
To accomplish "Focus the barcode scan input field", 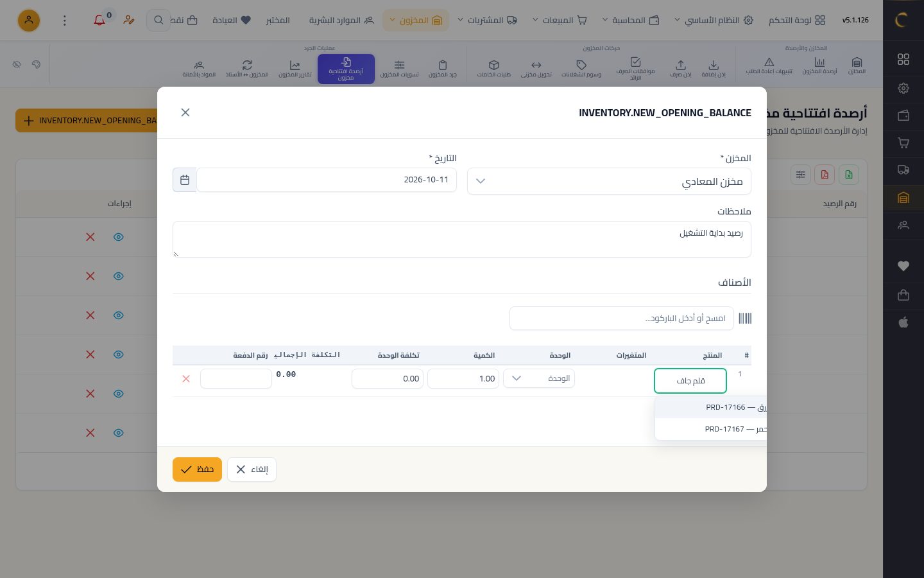I will point(622,319).
